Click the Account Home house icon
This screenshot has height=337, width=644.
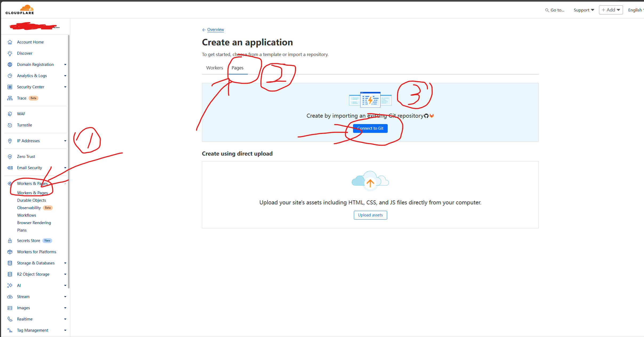tap(10, 42)
